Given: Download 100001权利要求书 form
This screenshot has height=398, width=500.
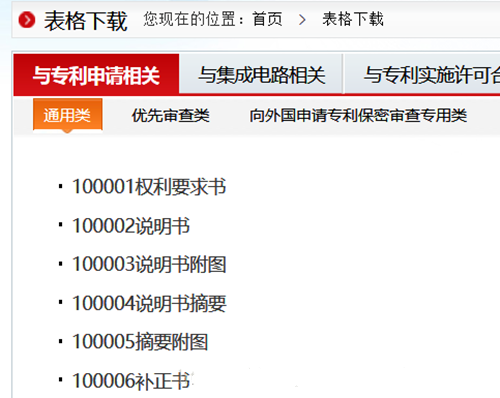Looking at the screenshot, I should click(149, 186).
